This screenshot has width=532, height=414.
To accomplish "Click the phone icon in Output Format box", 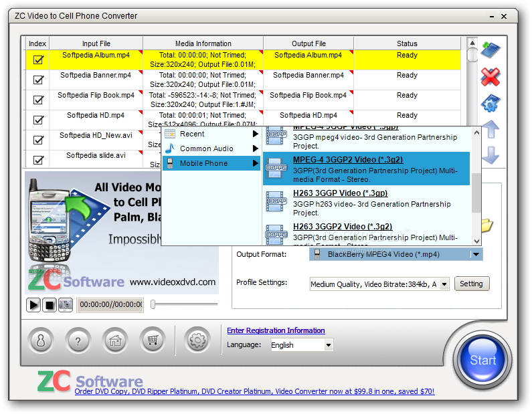I will pos(317,254).
